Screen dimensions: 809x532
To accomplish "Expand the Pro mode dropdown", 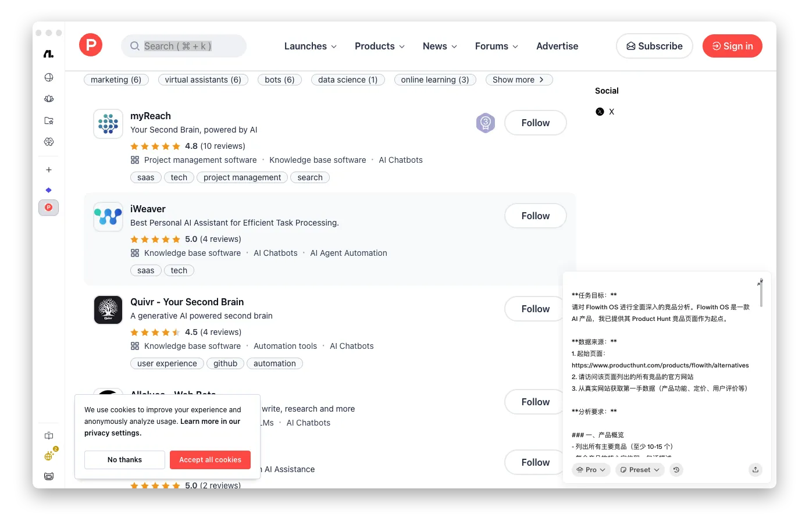I will (591, 470).
